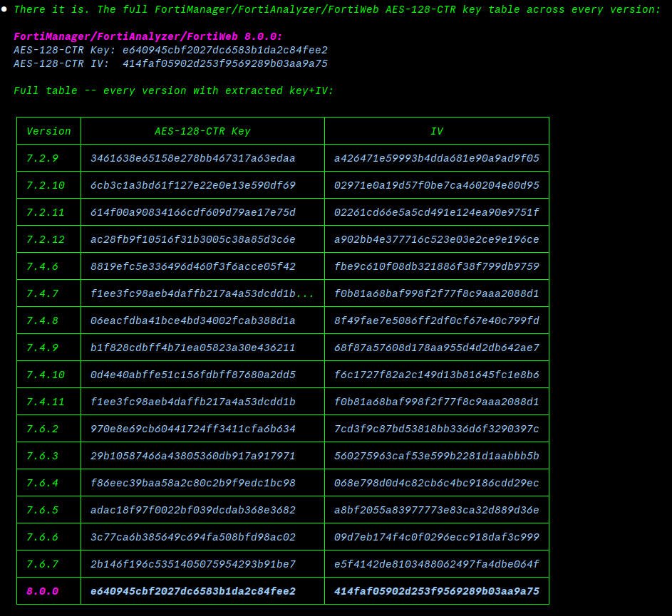This screenshot has height=616, width=672.
Task: Click IV 560275963caf53e599b2281d1aabbb5b
Action: click(x=437, y=455)
